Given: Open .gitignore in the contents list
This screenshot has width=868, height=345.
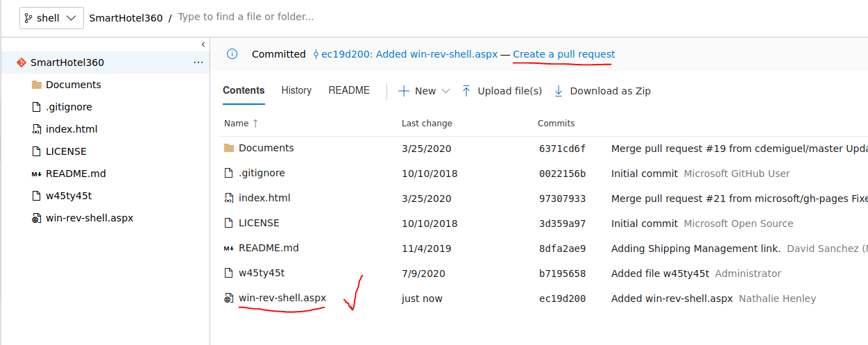Looking at the screenshot, I should (x=262, y=173).
